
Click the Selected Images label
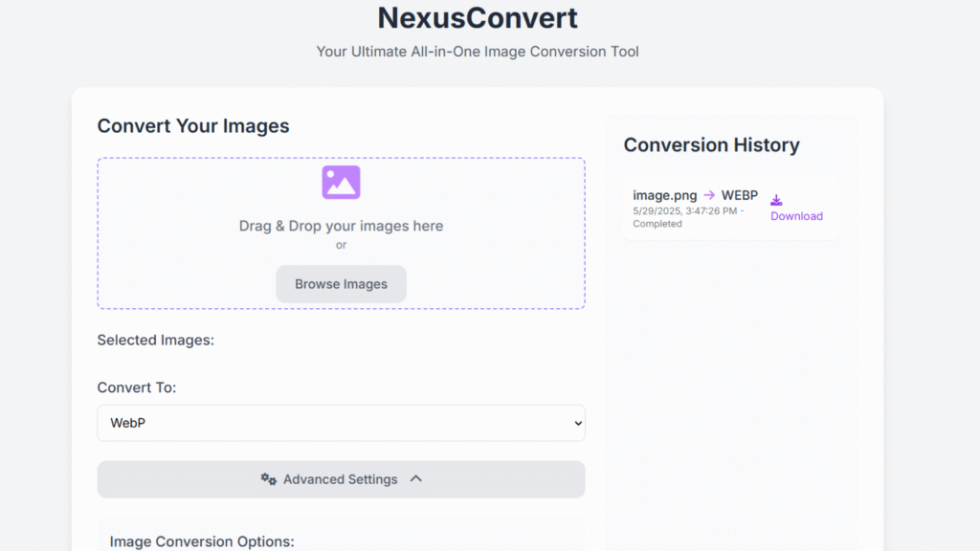pos(156,340)
